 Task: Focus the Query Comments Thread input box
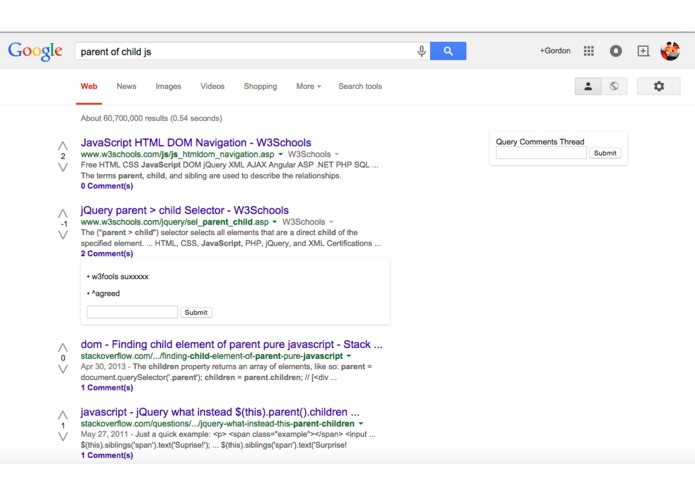(541, 153)
